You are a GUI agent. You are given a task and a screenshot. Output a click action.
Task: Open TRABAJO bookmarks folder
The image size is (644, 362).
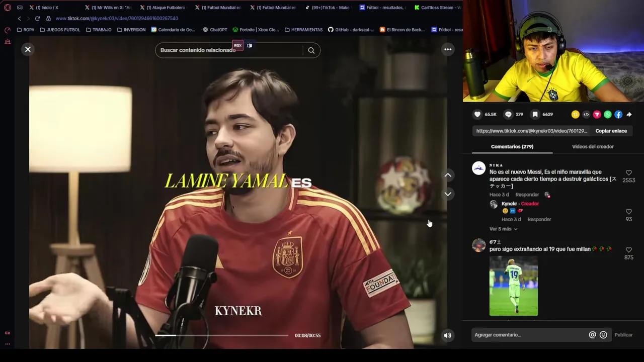[x=99, y=30]
